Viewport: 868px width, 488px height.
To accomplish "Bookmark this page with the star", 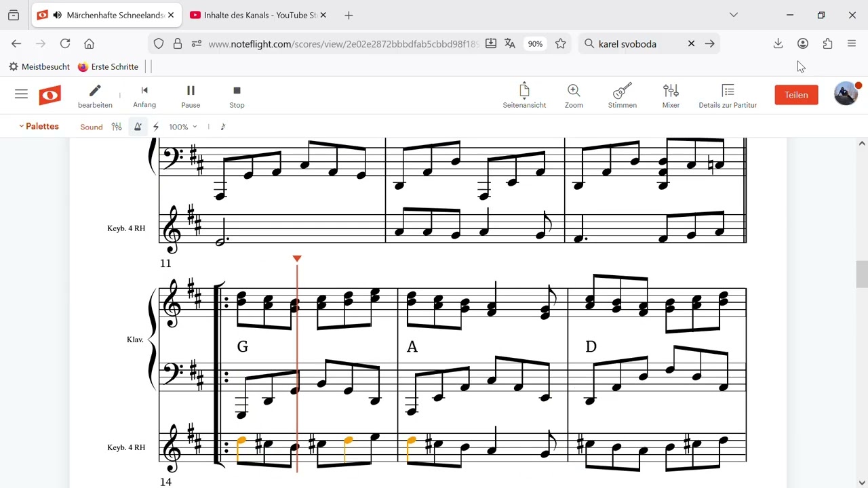I will 560,43.
